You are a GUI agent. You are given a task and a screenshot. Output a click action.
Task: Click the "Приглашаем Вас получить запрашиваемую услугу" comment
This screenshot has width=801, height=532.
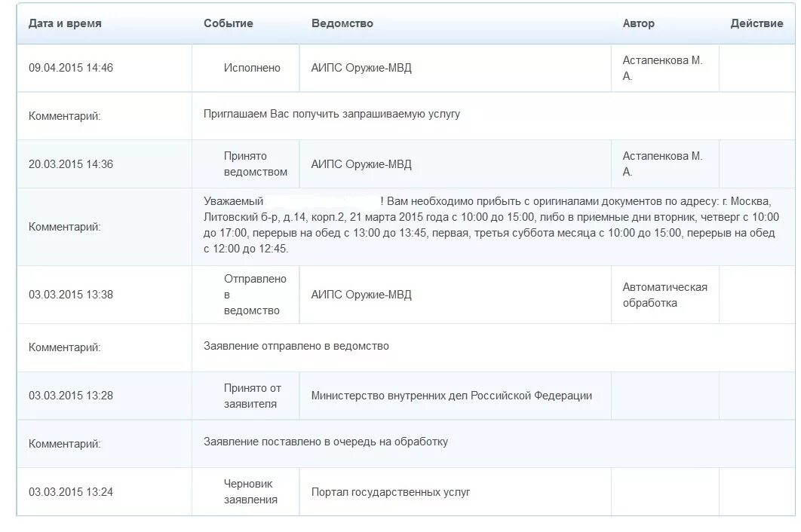coord(332,115)
